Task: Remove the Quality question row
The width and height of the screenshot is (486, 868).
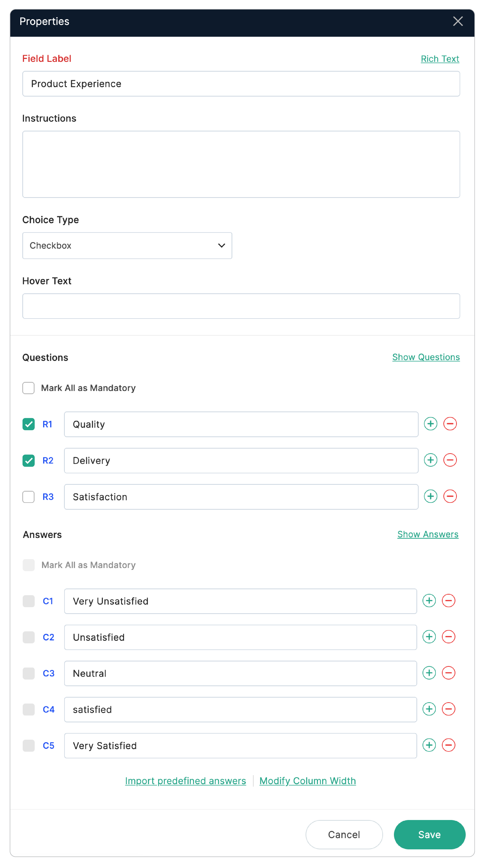Action: coord(450,424)
